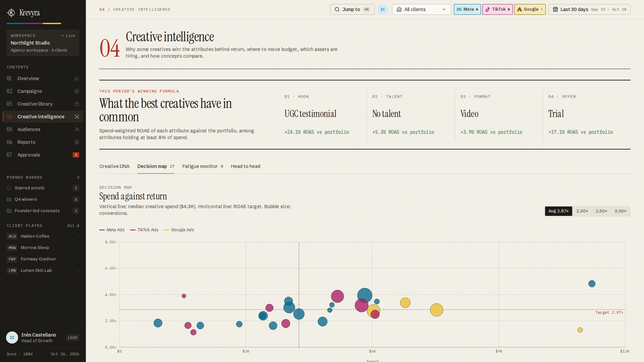Viewport: 644px width, 362px height.
Task: Click the calendar icon in date range
Action: [x=555, y=9]
